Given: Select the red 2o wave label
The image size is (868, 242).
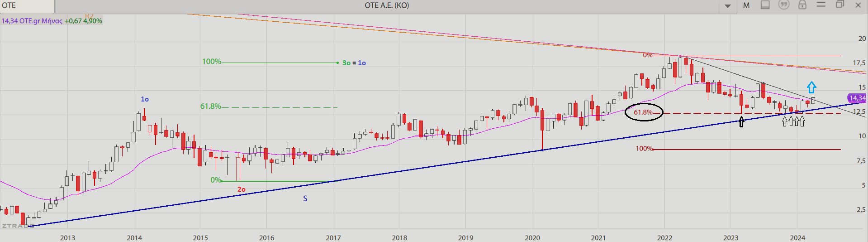Looking at the screenshot, I should point(242,189).
